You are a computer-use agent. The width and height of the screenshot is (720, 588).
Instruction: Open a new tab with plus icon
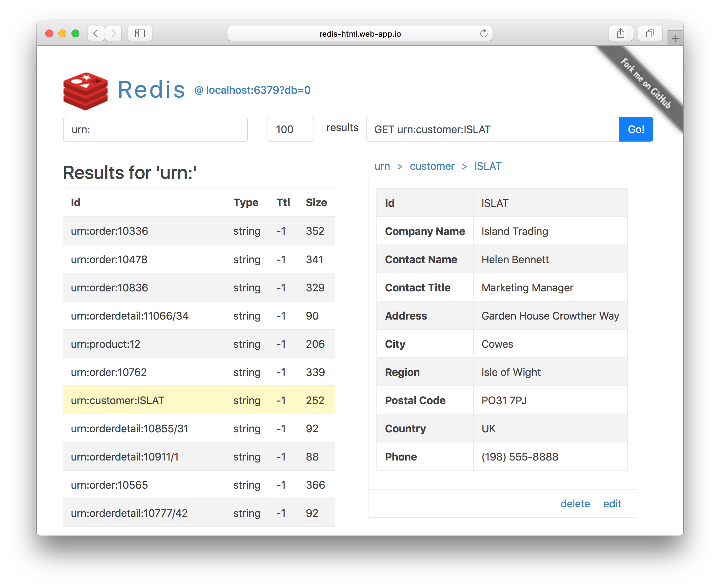tap(675, 39)
